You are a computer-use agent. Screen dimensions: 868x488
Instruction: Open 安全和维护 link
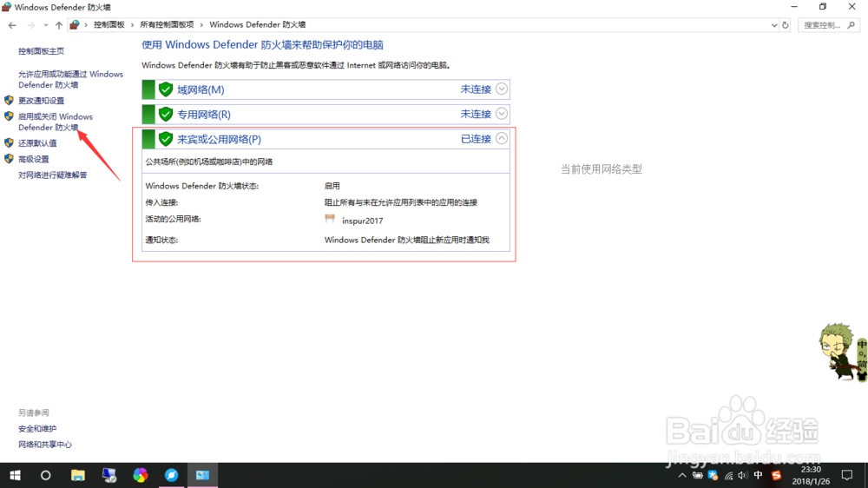37,429
